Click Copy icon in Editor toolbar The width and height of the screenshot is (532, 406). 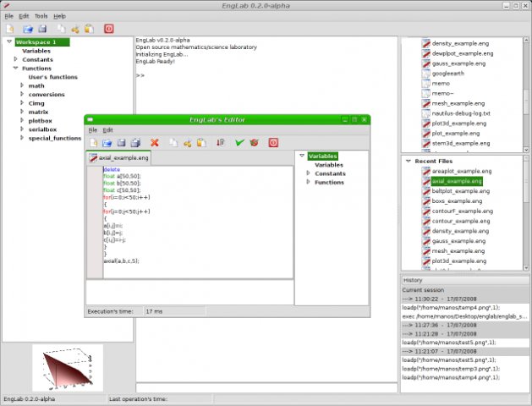point(173,143)
